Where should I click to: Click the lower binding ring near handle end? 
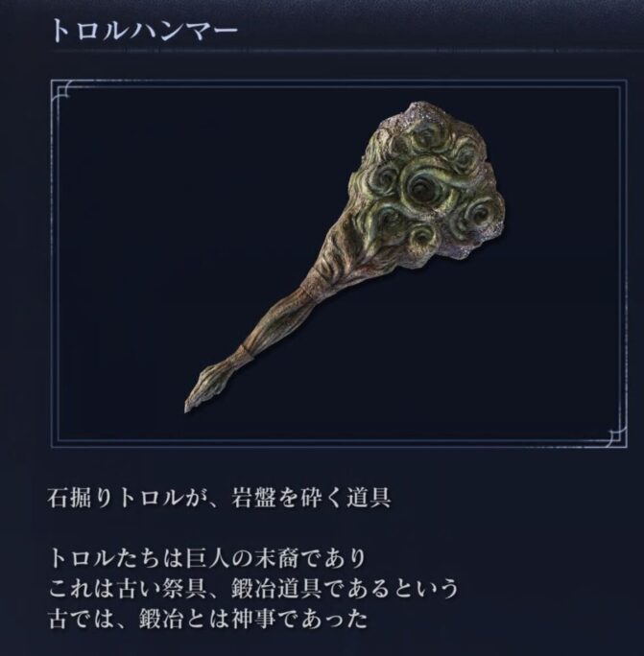pyautogui.click(x=245, y=351)
